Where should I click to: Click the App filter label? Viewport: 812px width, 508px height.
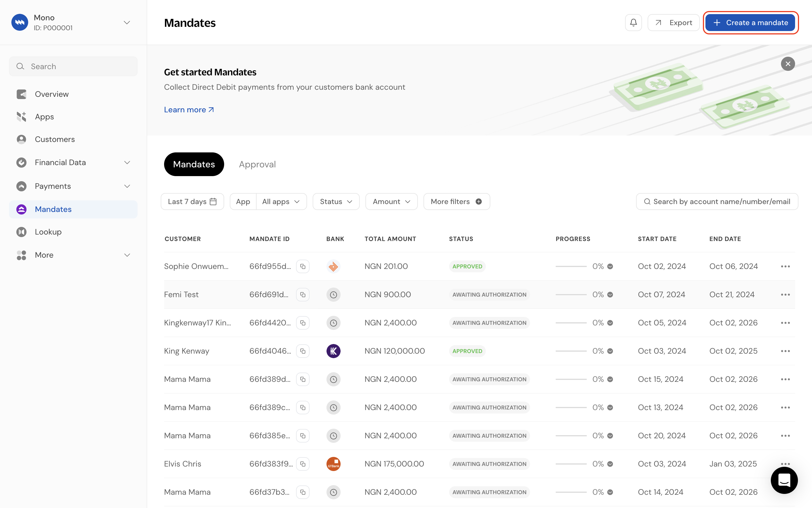point(243,202)
